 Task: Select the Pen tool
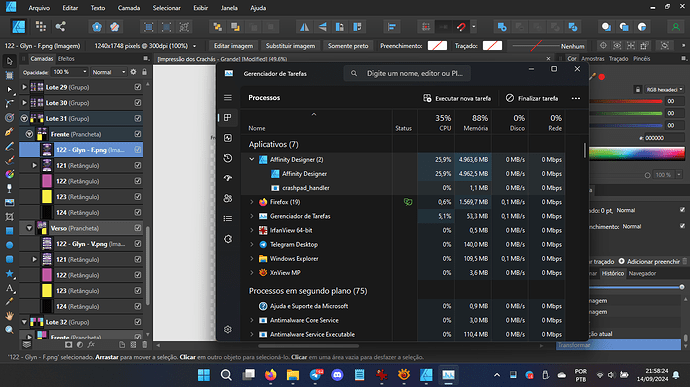9,132
